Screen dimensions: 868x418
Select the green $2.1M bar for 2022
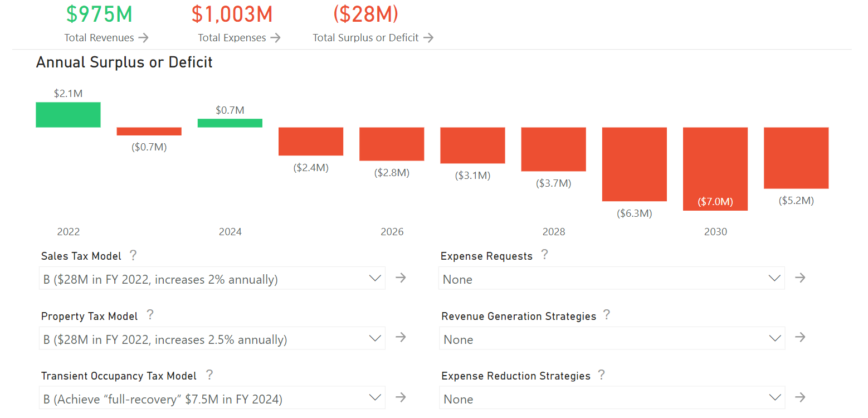(68, 115)
